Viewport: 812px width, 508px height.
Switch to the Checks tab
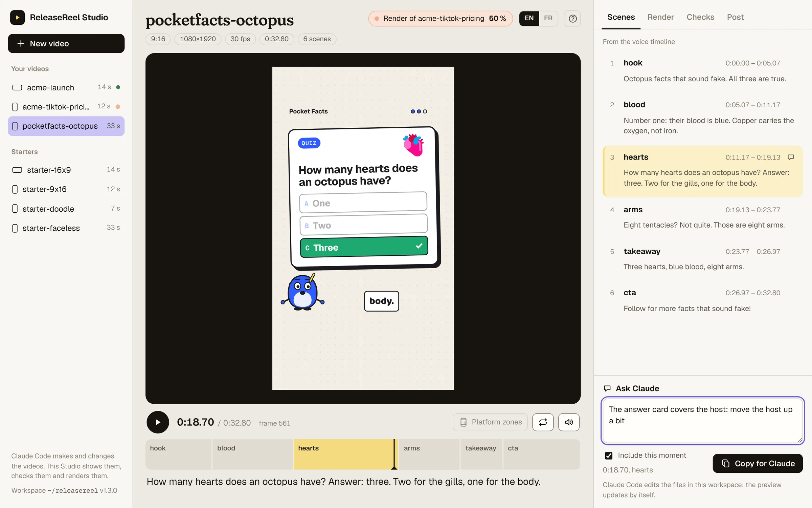pos(700,17)
